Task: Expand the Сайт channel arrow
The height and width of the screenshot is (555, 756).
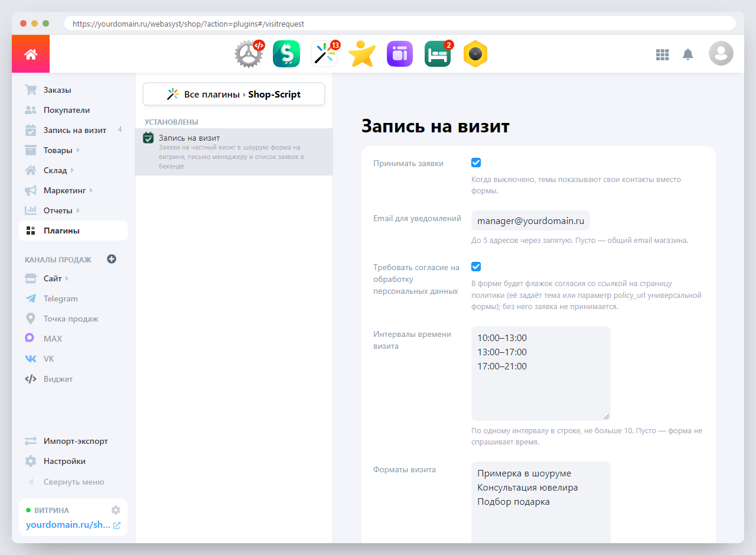Action: pyautogui.click(x=67, y=278)
